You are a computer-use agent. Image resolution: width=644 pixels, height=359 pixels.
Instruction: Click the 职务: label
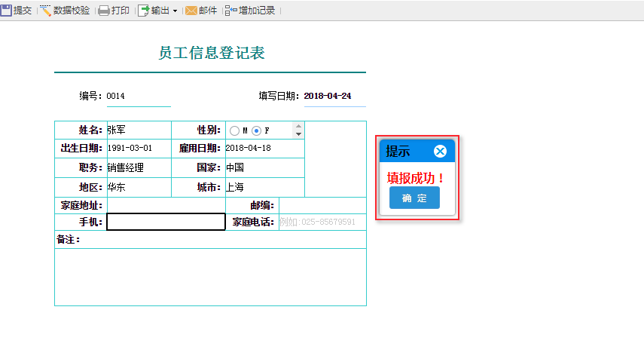tap(90, 167)
